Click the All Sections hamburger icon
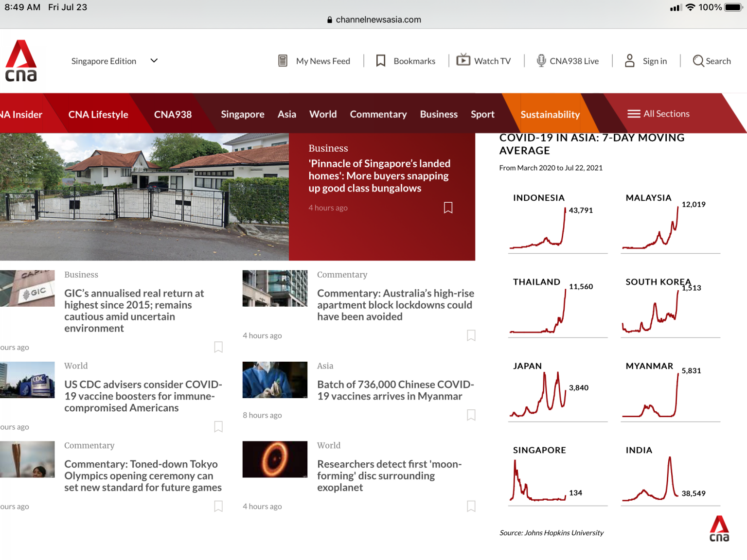The width and height of the screenshot is (747, 560). click(x=634, y=114)
